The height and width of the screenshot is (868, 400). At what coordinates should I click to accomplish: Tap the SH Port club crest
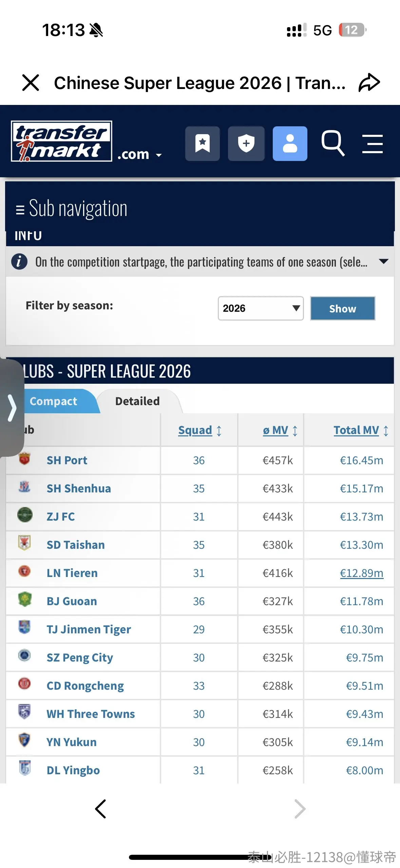coord(24,458)
